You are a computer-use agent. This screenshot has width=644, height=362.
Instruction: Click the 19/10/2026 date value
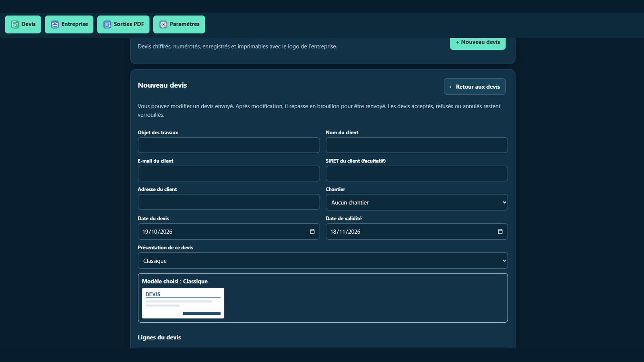pyautogui.click(x=157, y=232)
